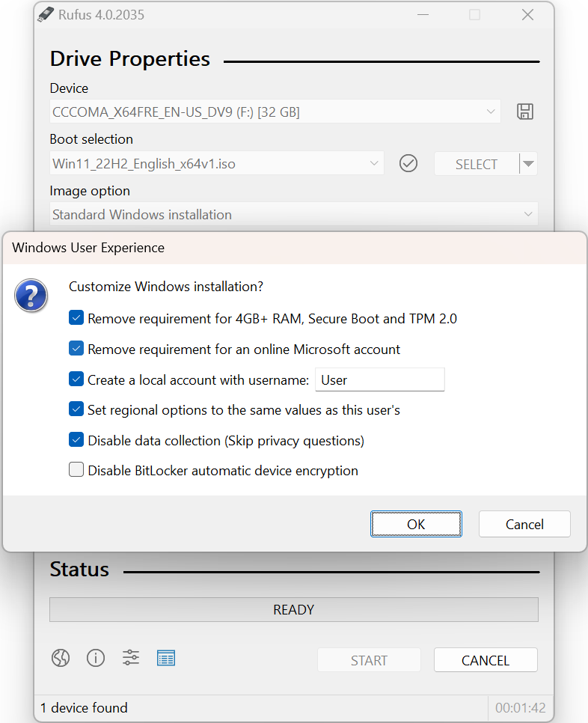Click Cancel in Windows User Experience dialog
588x723 pixels.
point(524,524)
